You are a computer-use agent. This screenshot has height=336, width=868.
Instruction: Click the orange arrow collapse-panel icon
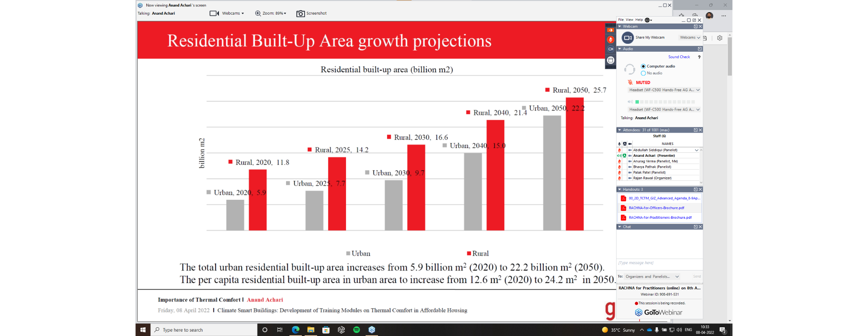(610, 30)
